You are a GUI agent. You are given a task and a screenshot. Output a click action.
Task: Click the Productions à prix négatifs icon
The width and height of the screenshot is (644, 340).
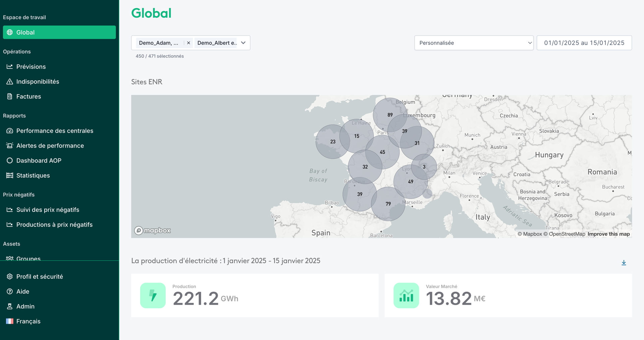point(10,225)
